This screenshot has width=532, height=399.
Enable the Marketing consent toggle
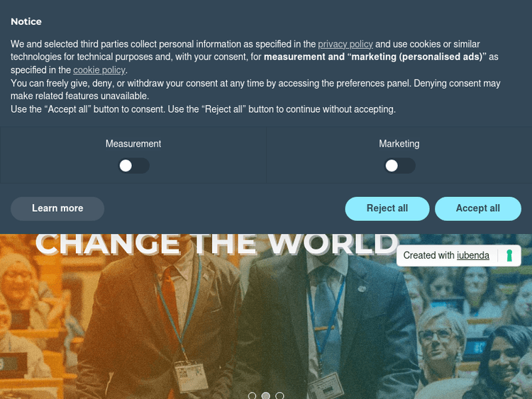399,166
